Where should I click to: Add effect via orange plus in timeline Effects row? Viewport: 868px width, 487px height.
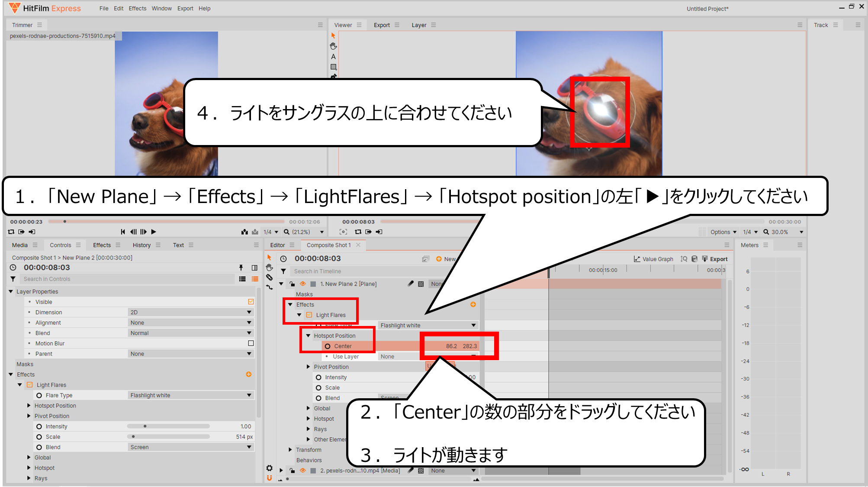(473, 305)
